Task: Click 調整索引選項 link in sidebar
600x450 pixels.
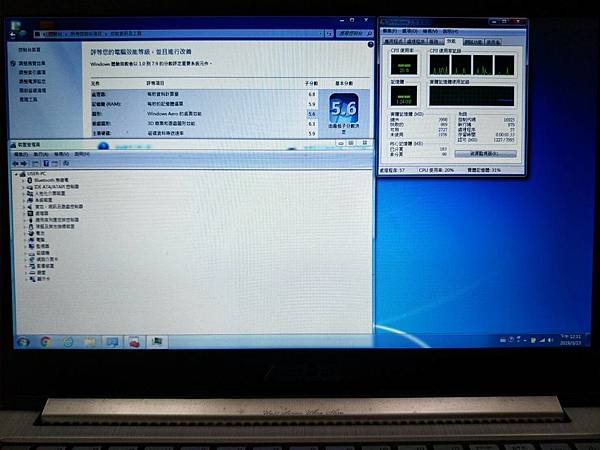Action: 32,72
